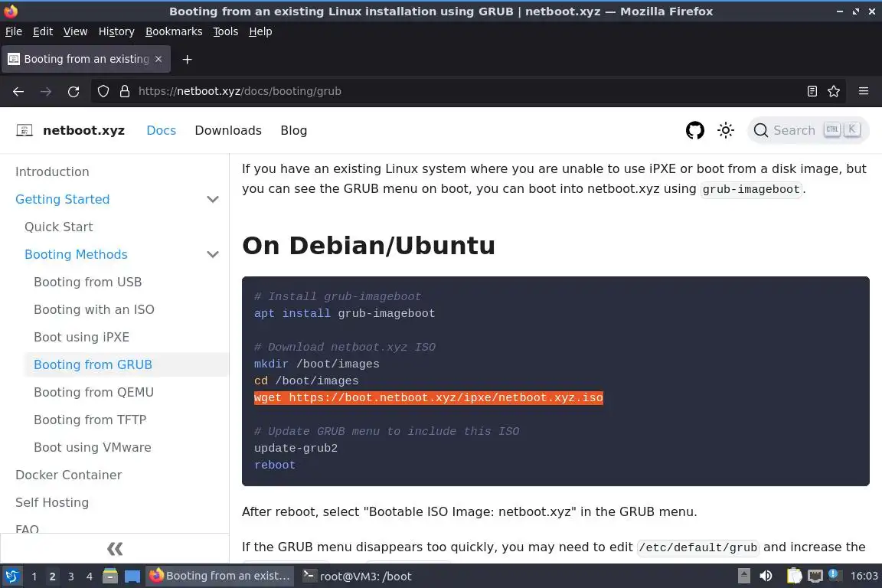
Task: Open the Quick Start sidebar page
Action: (58, 227)
